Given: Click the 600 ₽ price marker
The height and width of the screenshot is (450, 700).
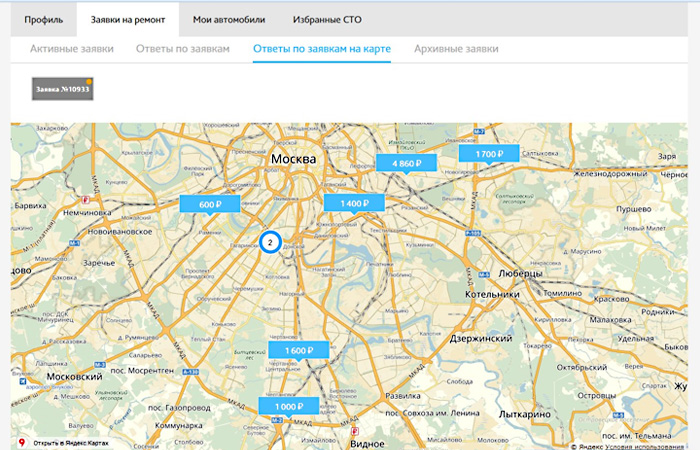Looking at the screenshot, I should coord(209,204).
